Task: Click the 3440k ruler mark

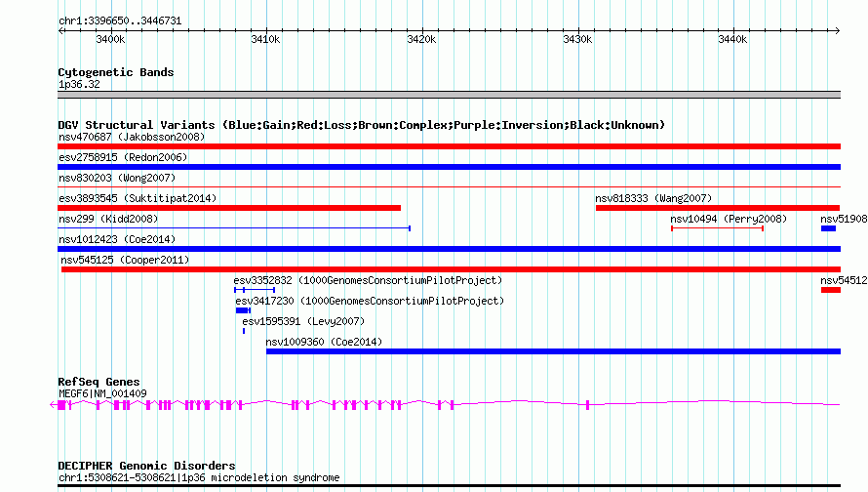Action: [733, 39]
